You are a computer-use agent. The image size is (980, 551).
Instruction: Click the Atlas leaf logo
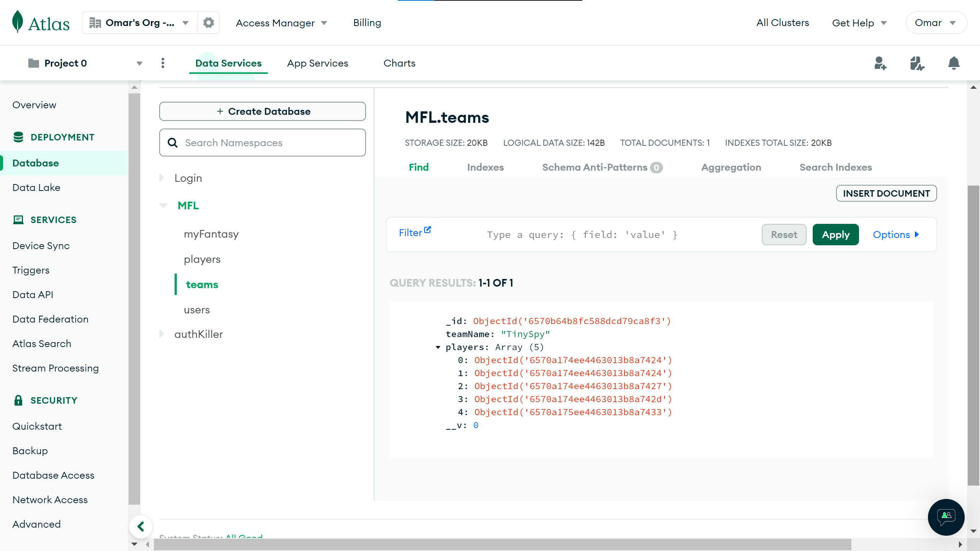tap(18, 22)
